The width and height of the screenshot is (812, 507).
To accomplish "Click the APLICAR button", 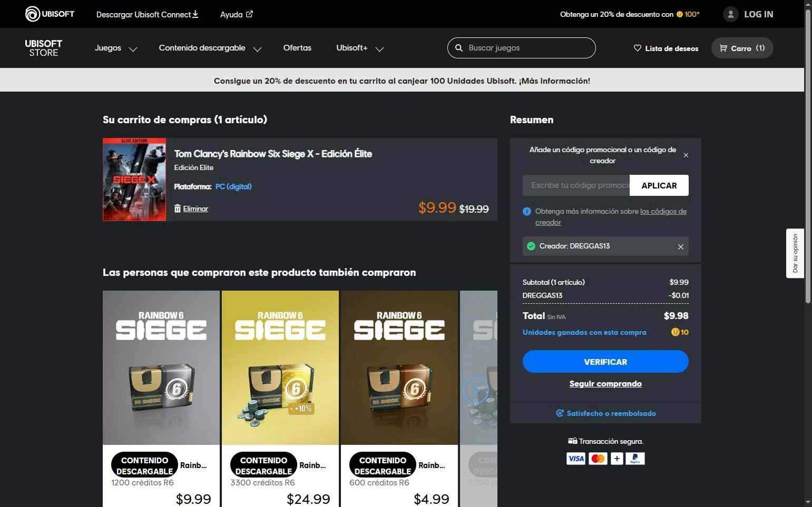I will (x=659, y=185).
